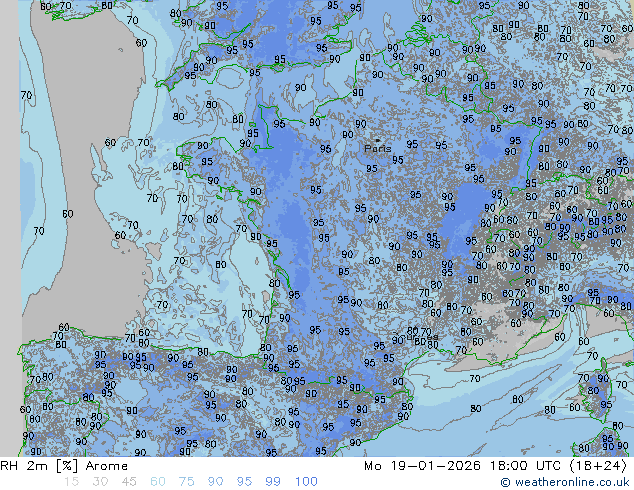Screen dimensions: 634x490
Task: Select the 60 percent legend value
Action: (158, 482)
